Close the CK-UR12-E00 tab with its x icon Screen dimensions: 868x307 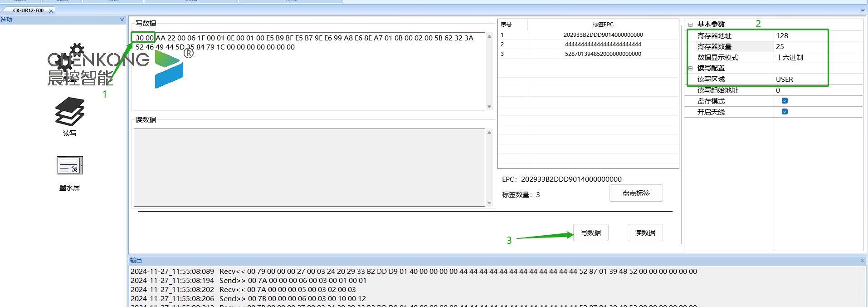(x=51, y=10)
